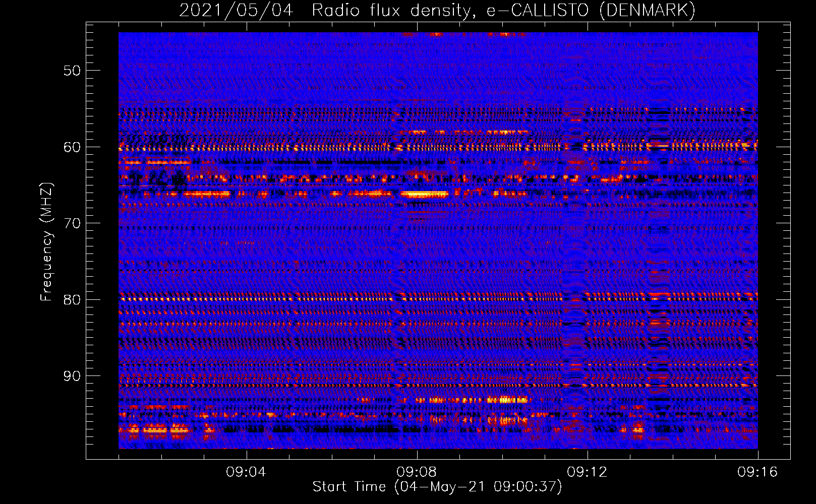Screen dimensions: 816x504
Task: Select the 80 MHz frequency tick label
Action: coord(72,300)
